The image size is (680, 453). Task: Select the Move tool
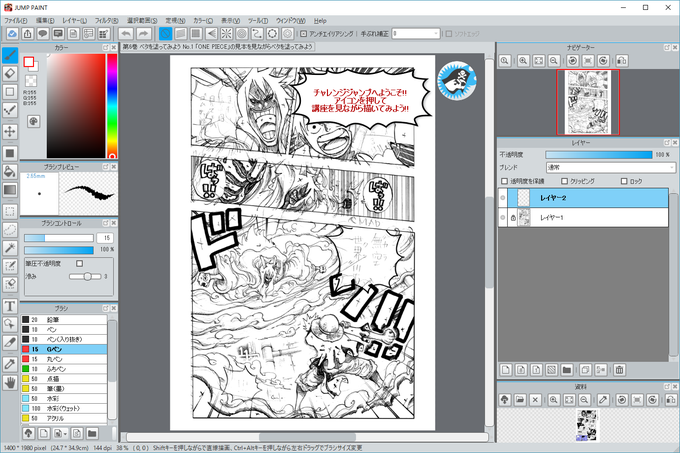pyautogui.click(x=10, y=131)
